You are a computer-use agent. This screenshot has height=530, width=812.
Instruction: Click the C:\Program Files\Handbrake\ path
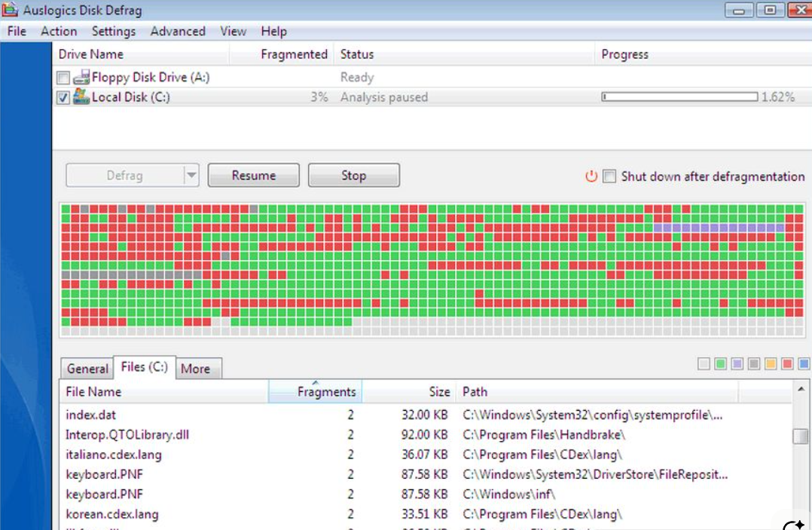544,435
